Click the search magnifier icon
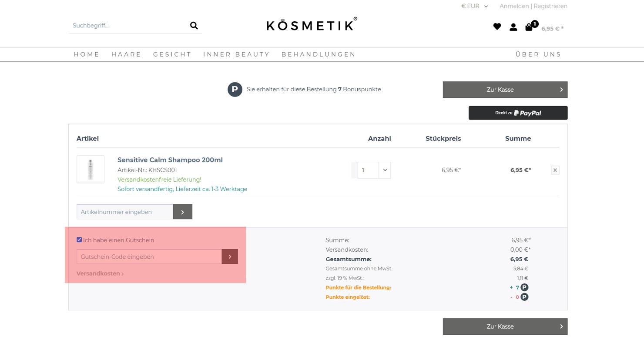Image resolution: width=644 pixels, height=343 pixels. click(194, 26)
